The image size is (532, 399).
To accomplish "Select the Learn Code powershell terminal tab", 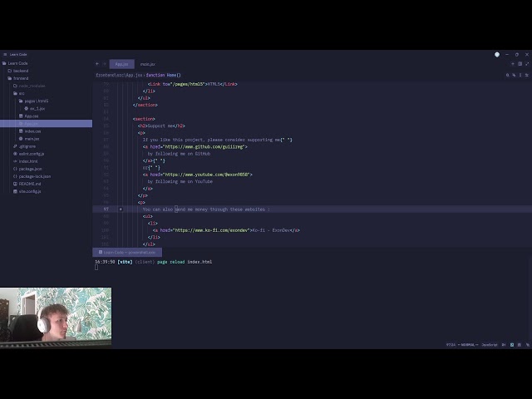I will click(x=127, y=253).
